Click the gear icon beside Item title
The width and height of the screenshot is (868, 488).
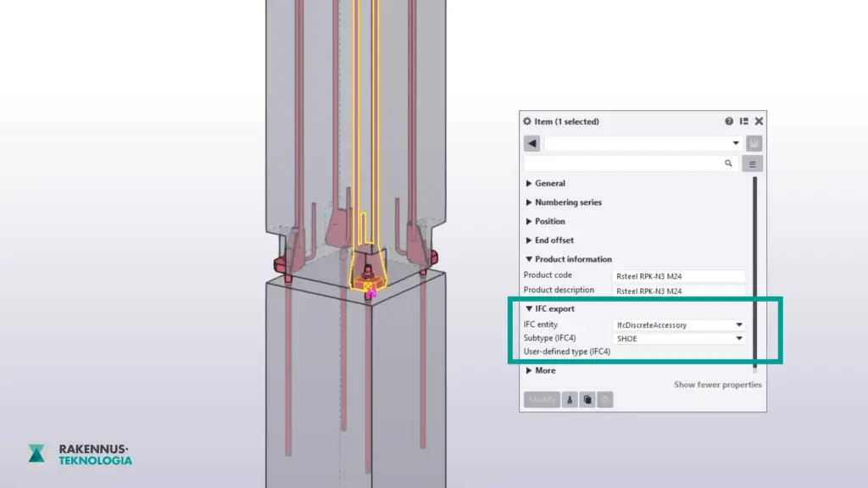pyautogui.click(x=527, y=121)
